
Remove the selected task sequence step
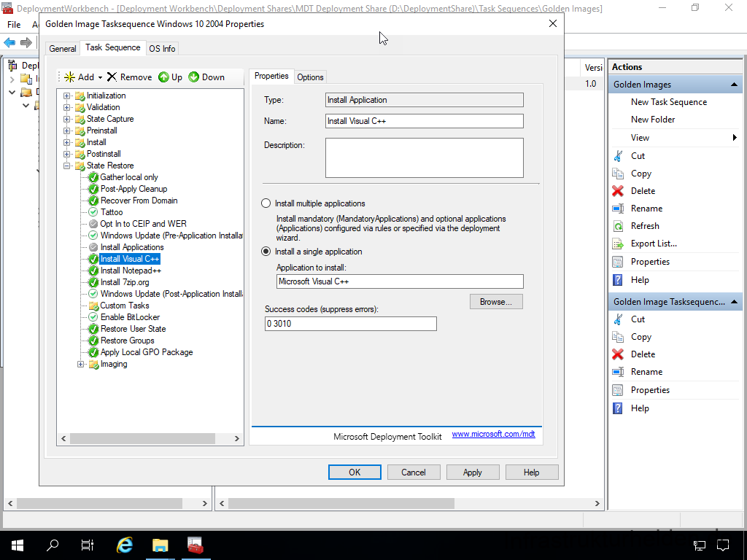(129, 77)
